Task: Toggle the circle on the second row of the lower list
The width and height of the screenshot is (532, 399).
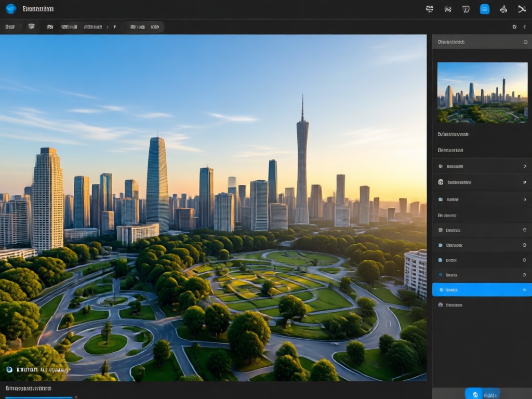Action: tap(524, 245)
